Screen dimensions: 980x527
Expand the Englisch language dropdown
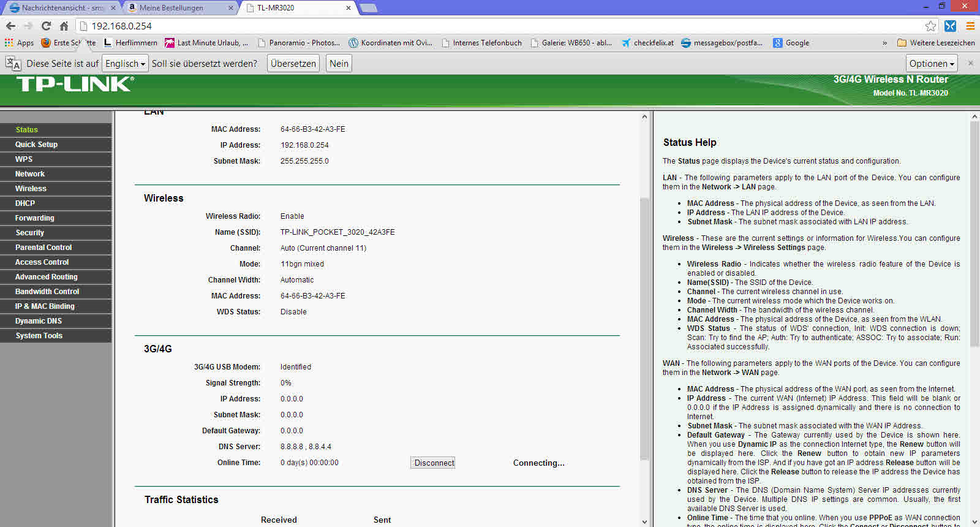pyautogui.click(x=125, y=63)
